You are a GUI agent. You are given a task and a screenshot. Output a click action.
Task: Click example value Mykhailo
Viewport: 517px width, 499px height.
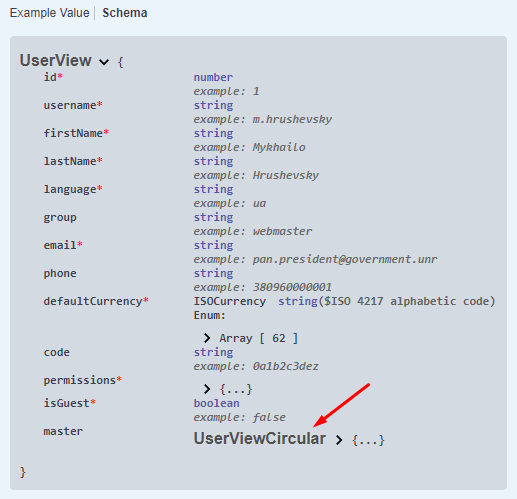[279, 147]
